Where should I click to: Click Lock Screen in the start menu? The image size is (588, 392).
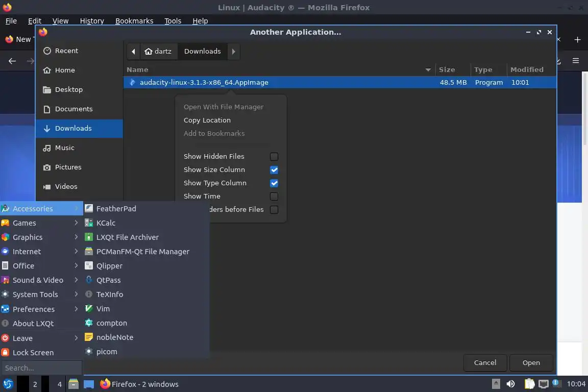[41, 353]
